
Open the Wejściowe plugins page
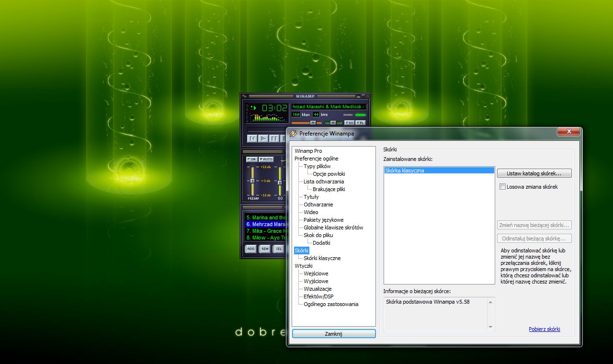click(x=316, y=273)
